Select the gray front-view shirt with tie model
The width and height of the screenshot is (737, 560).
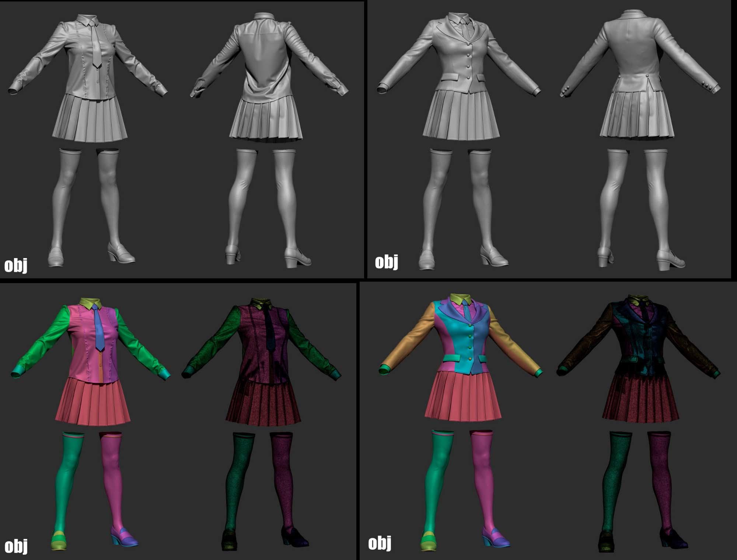(88, 141)
